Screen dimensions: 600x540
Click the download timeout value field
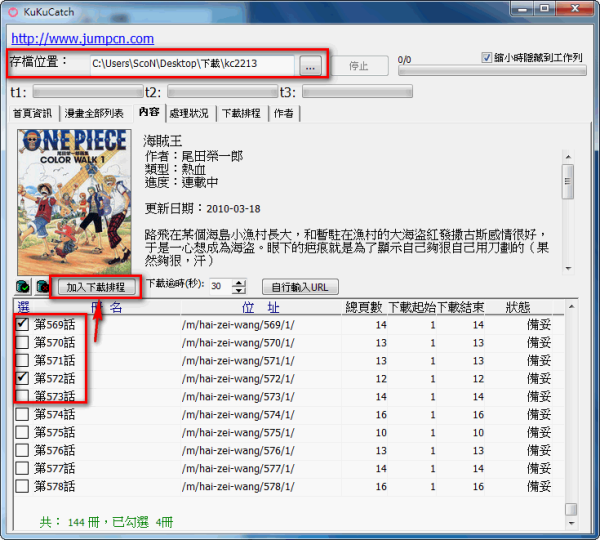tap(220, 286)
